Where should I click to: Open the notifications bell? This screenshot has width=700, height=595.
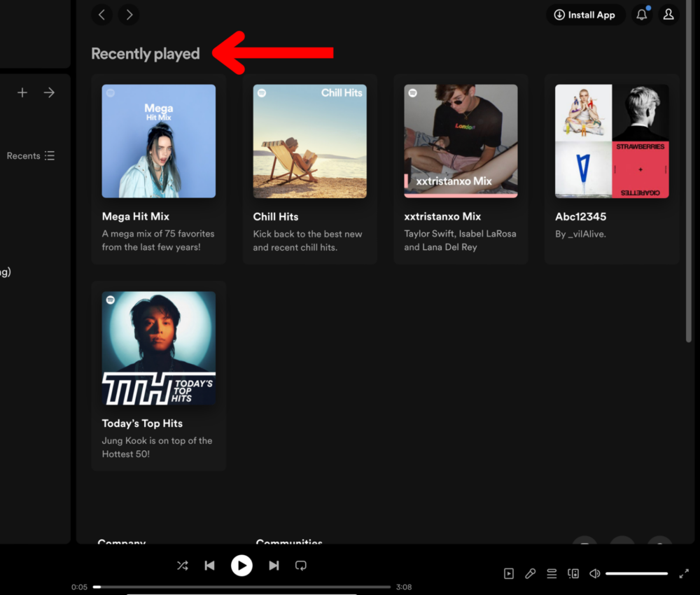642,14
